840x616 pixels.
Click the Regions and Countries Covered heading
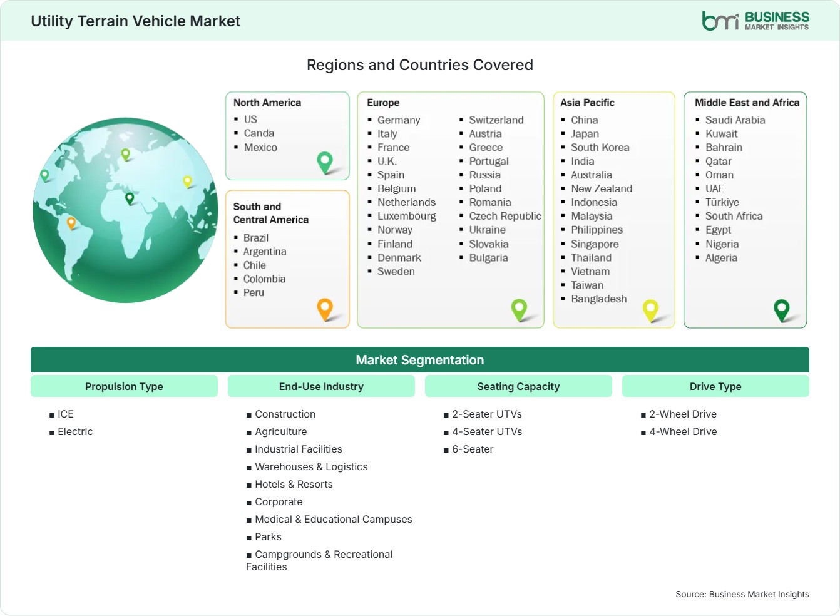pos(420,65)
